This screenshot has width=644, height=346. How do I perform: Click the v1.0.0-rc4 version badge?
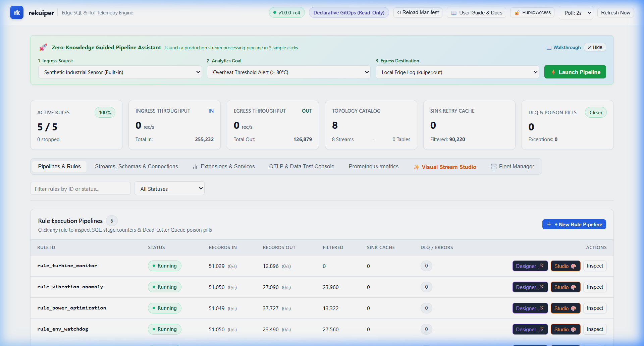coord(287,12)
